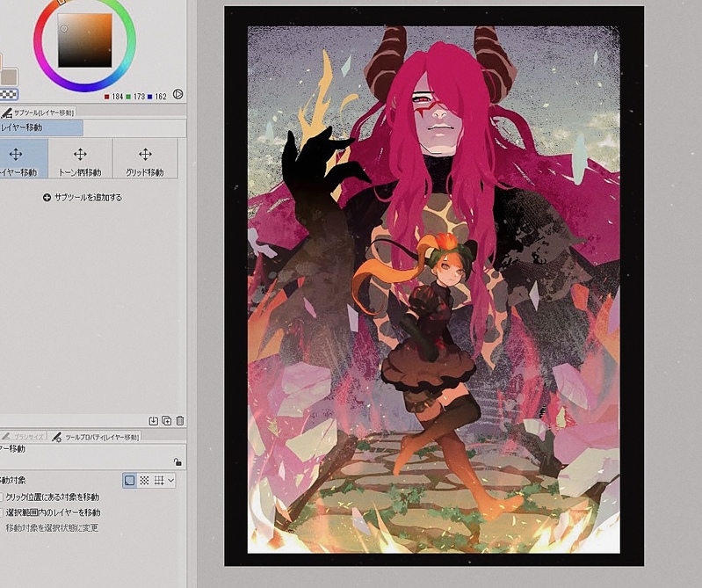Image resolution: width=702 pixels, height=588 pixels.
Task: Select the グリッド移動 sub tool
Action: 145,158
